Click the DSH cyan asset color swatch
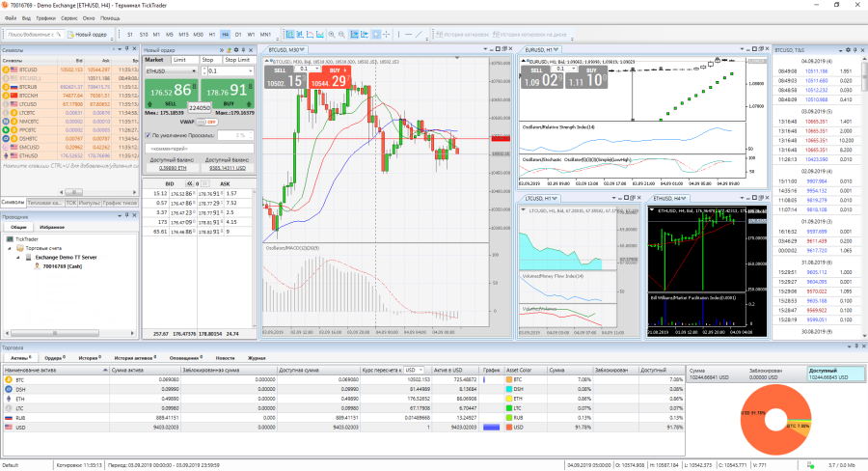Screen dimensions: 868x471 click(x=509, y=390)
